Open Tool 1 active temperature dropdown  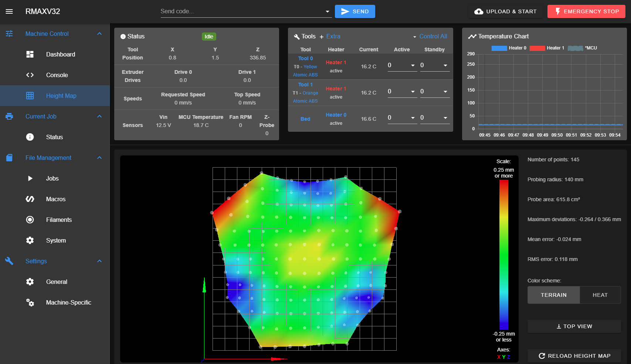pos(413,92)
